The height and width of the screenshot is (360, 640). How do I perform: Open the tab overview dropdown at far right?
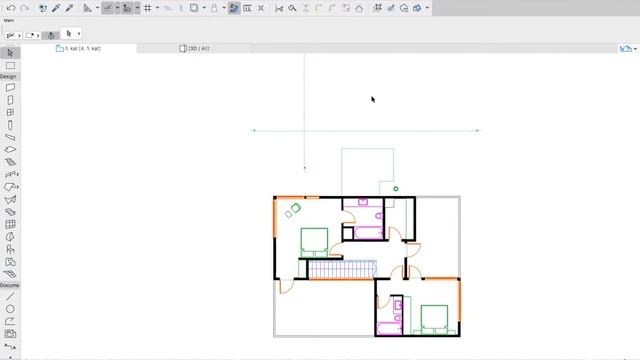tap(635, 49)
